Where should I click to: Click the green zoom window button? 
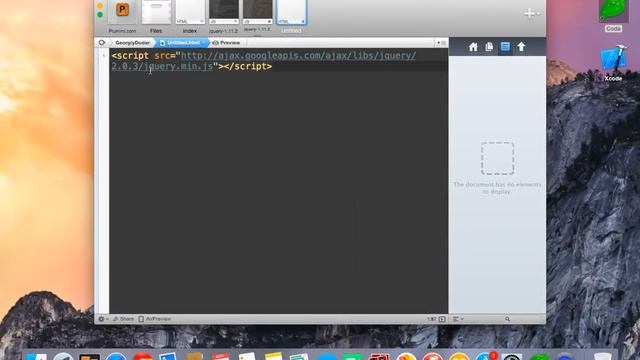[100, 15]
